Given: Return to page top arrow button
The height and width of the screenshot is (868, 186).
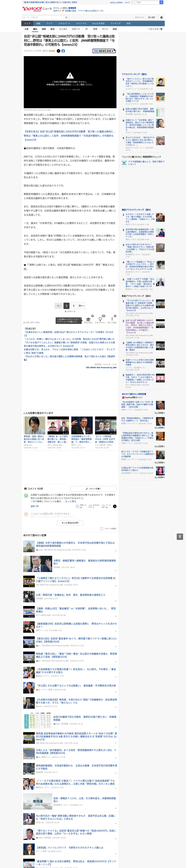Looking at the screenshot, I should [x=180, y=537].
